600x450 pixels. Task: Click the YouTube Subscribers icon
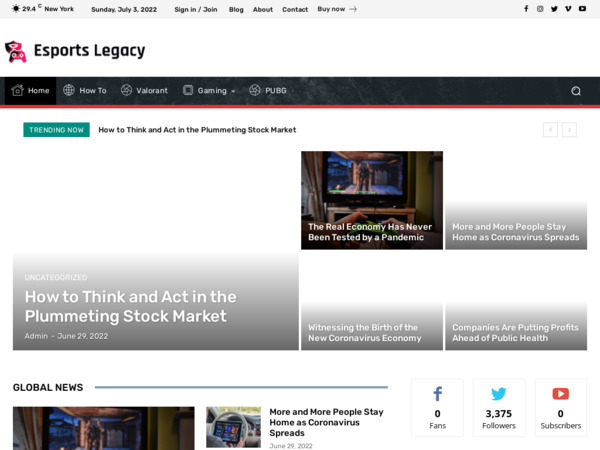coord(561,394)
